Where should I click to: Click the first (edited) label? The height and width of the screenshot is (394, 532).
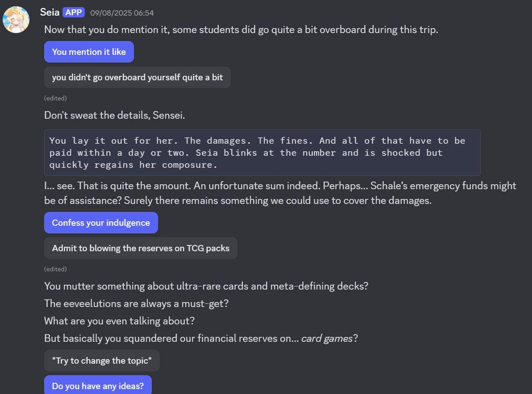tap(55, 98)
